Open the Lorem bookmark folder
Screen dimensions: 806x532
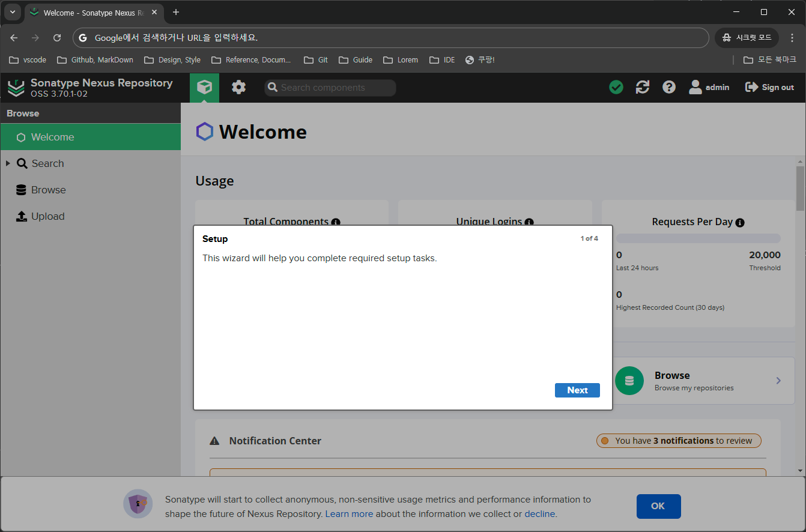pos(401,60)
